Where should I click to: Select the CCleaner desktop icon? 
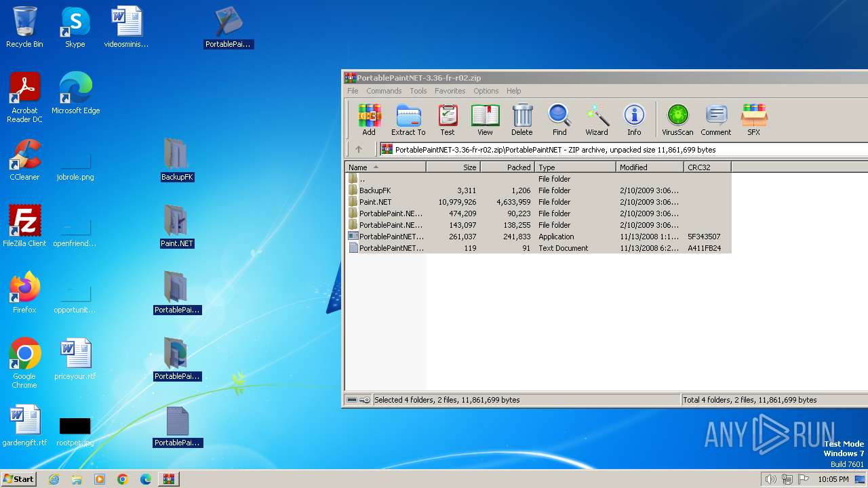pyautogui.click(x=24, y=160)
